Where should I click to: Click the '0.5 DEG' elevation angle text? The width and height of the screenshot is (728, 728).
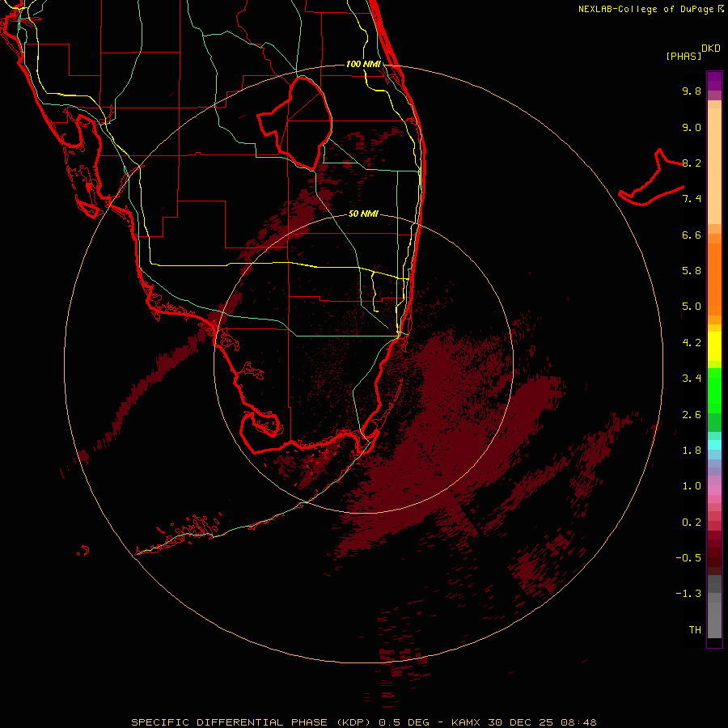(x=403, y=722)
